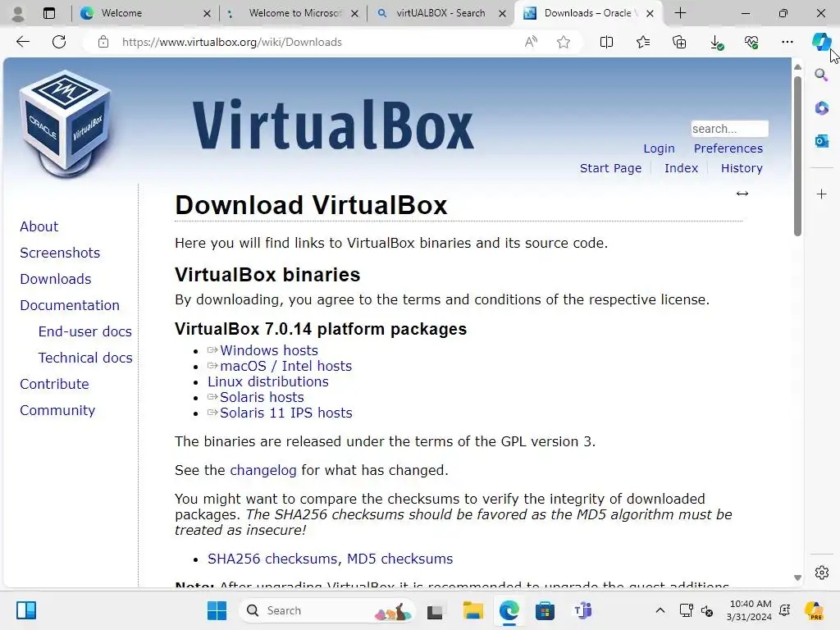Screen dimensions: 840x630
Task: Click the Windows taskbar Search box
Action: click(328, 610)
